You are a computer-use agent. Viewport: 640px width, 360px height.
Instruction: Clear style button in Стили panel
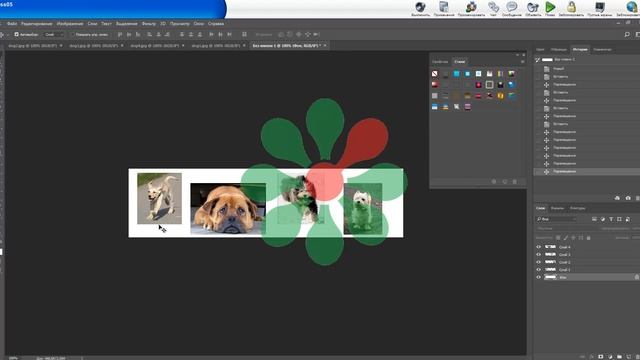click(493, 181)
